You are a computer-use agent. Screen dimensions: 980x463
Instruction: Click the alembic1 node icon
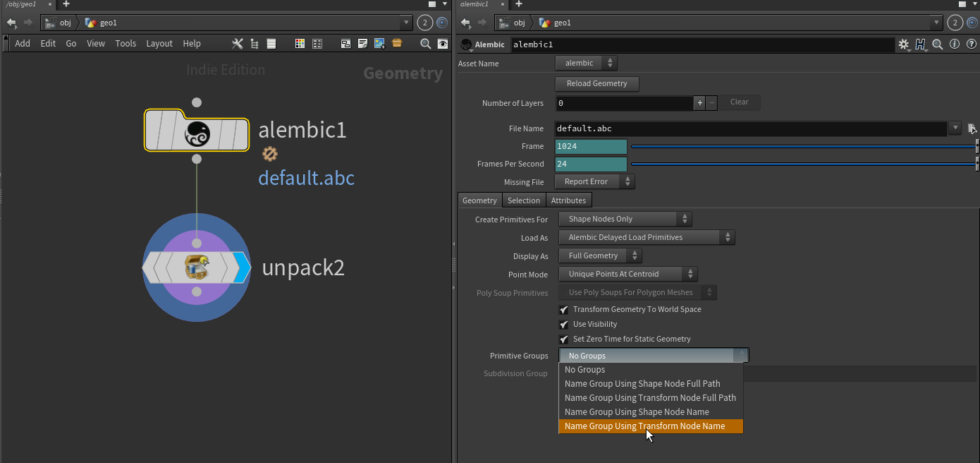[x=197, y=134]
